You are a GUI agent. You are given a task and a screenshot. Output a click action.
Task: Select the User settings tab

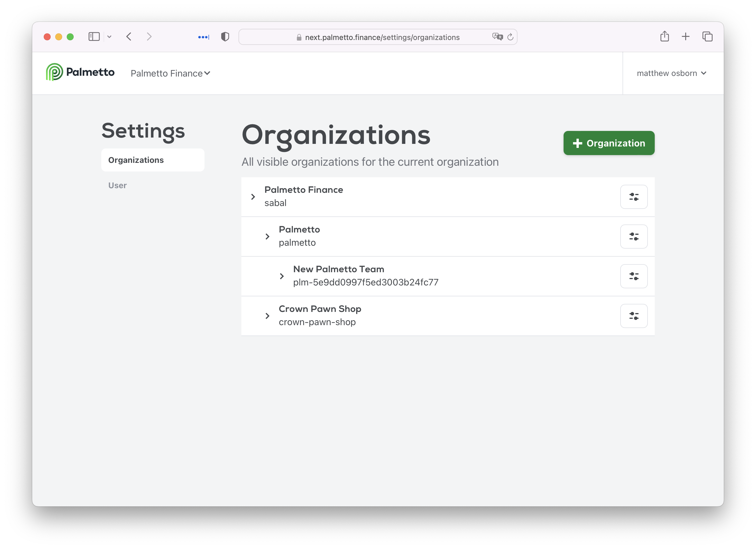pyautogui.click(x=117, y=185)
